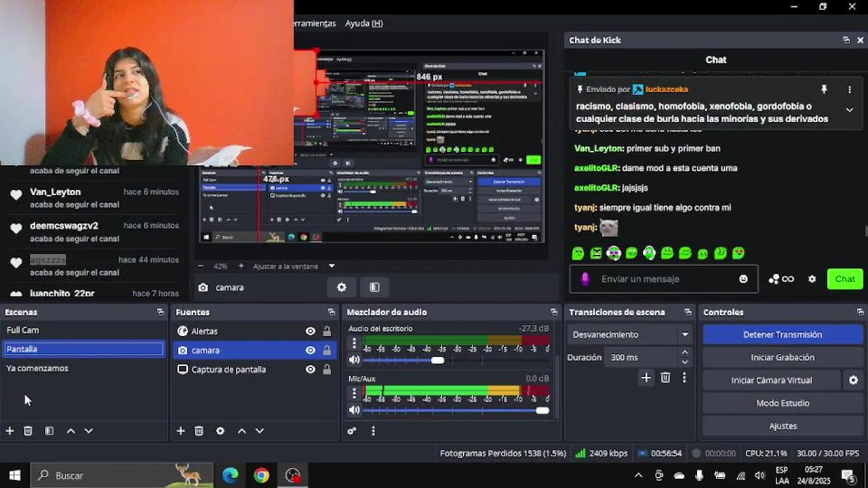Open scene filters in Escenas toolbar

coord(49,430)
